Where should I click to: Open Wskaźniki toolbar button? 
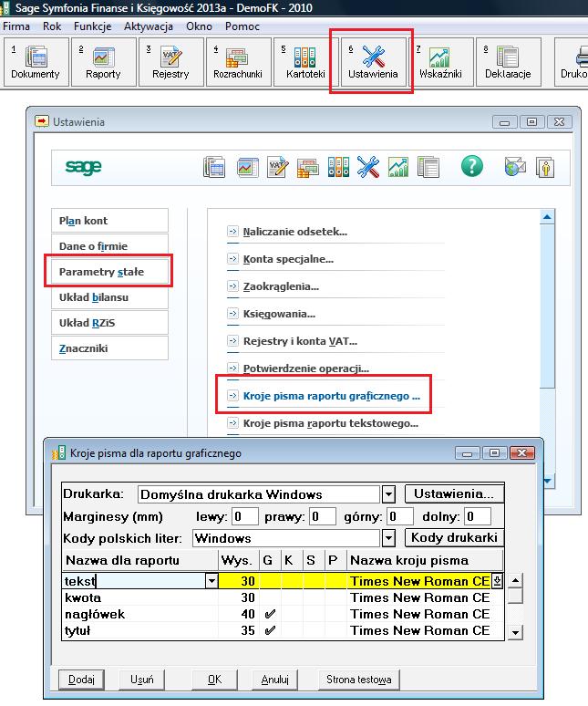[x=440, y=62]
